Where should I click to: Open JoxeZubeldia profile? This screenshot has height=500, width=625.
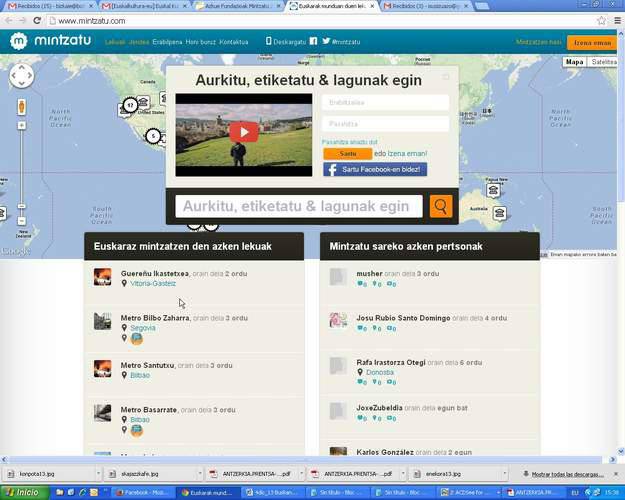pos(379,408)
